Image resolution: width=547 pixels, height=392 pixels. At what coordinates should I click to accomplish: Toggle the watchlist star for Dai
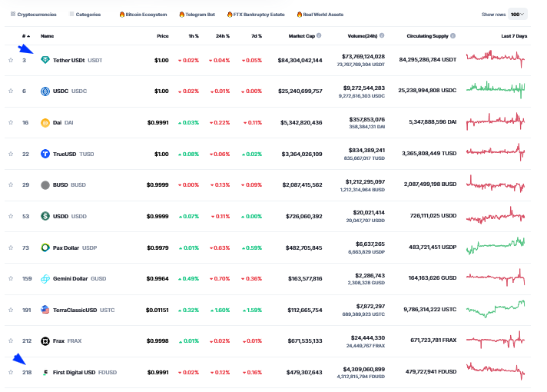pos(11,122)
